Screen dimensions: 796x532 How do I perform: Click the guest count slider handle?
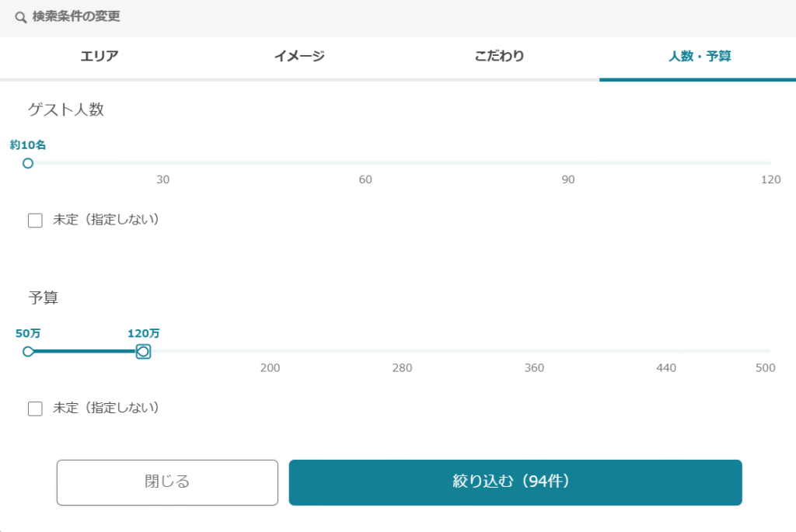28,163
